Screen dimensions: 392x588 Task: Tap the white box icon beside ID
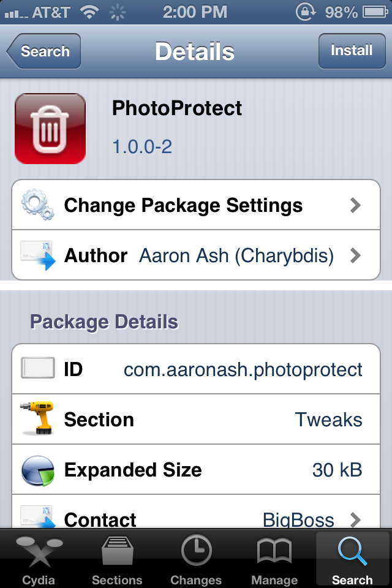coord(37,369)
